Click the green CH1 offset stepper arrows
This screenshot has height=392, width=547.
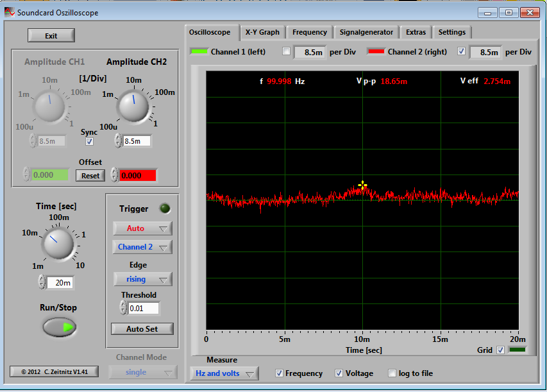[x=26, y=174]
